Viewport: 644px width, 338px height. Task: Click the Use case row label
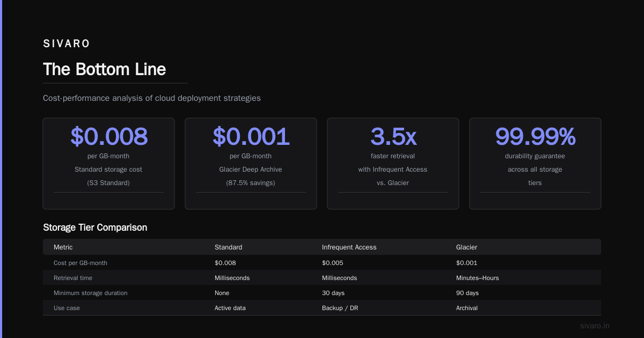click(x=67, y=308)
